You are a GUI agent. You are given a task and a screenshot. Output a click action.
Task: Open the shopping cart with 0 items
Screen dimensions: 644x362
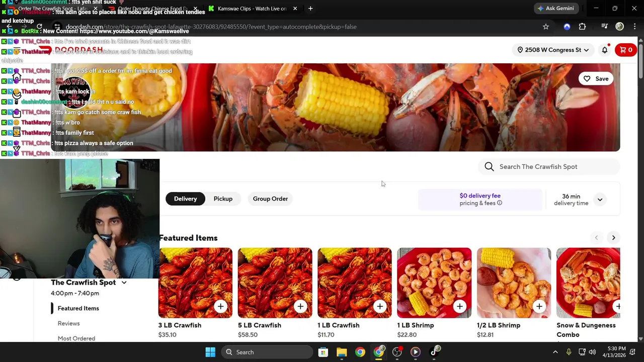[x=626, y=50]
